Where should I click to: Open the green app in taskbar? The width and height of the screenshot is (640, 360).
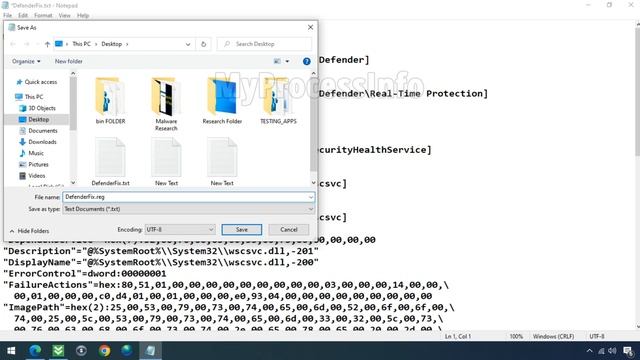point(58,351)
